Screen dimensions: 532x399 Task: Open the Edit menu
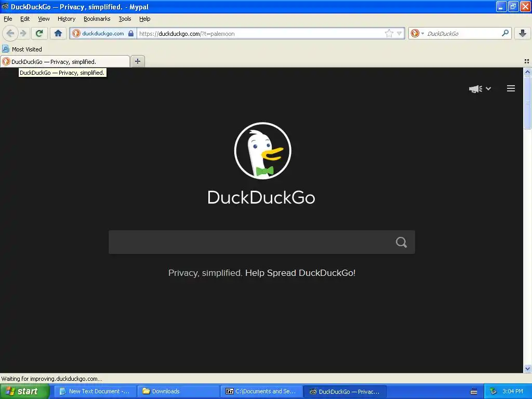click(25, 19)
